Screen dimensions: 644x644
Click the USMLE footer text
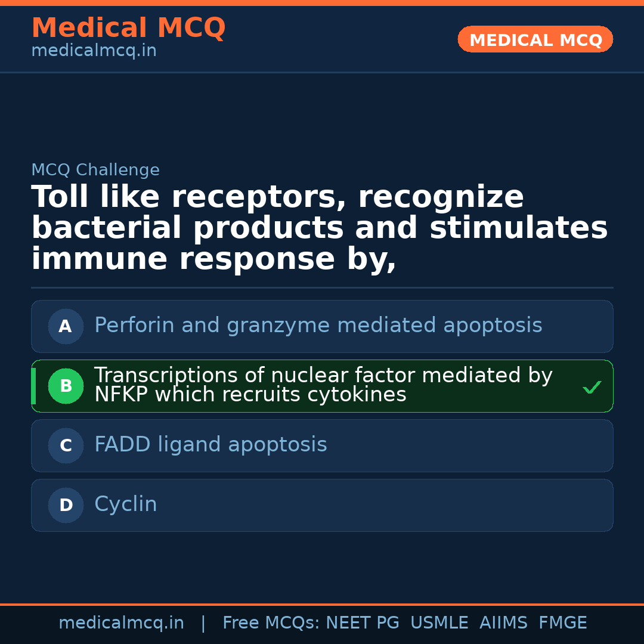click(439, 623)
